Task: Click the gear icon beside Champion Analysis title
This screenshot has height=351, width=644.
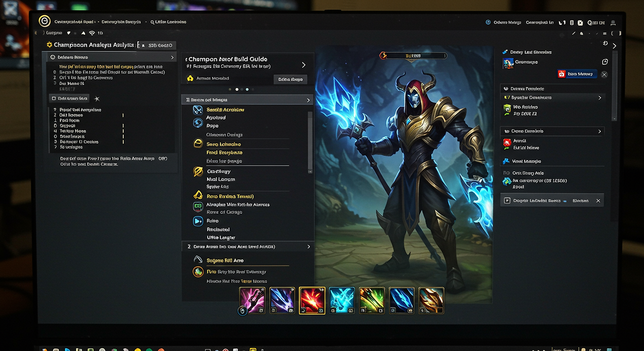Action: (x=49, y=45)
